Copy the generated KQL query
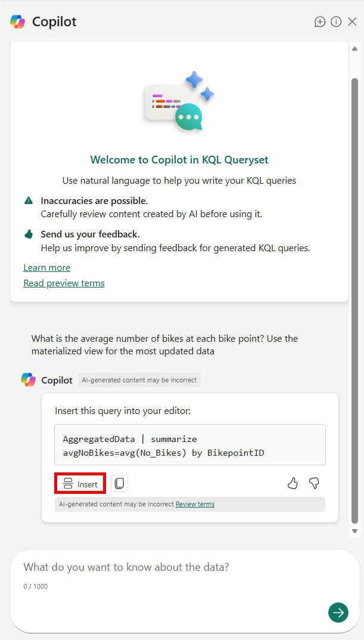 [119, 484]
